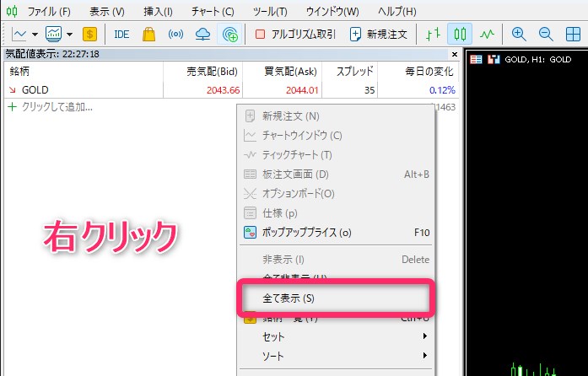The width and height of the screenshot is (588, 376).
Task: Zoom out on the chart
Action: click(546, 35)
